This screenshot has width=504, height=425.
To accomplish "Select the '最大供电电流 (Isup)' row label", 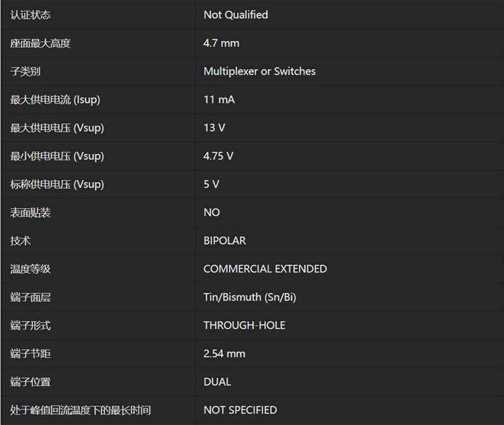I will [55, 99].
